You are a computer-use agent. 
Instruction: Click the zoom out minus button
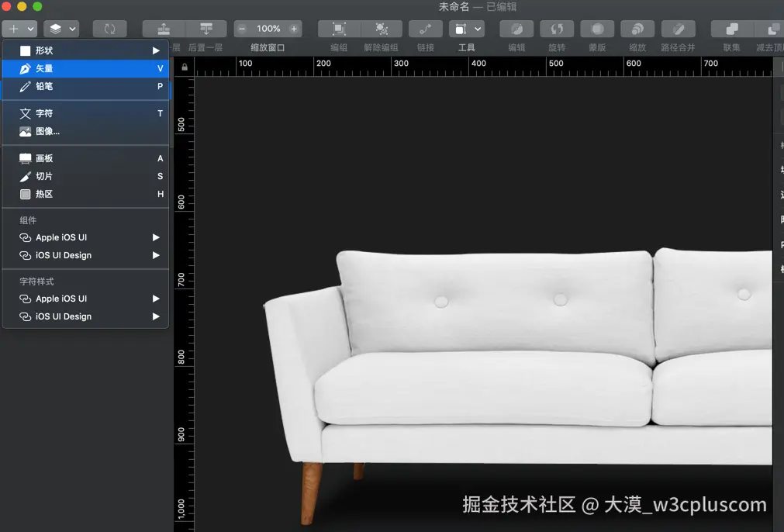pos(242,29)
